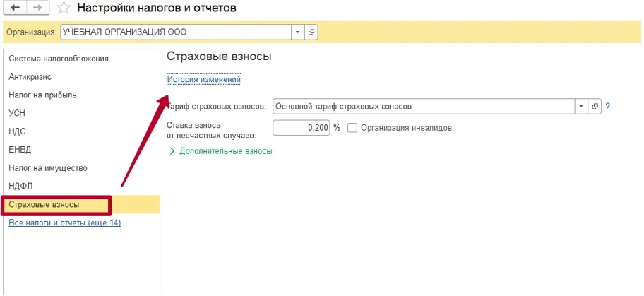Open the История изменений link
The width and height of the screenshot is (644, 296).
204,79
